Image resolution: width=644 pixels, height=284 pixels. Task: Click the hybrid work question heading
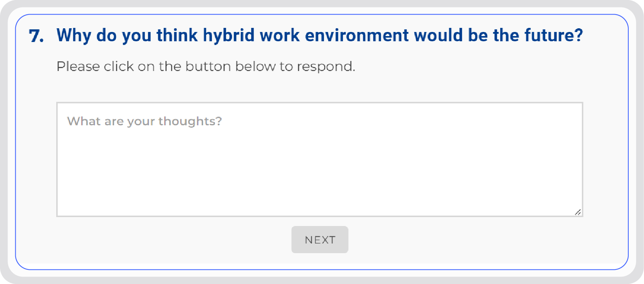[x=319, y=36]
